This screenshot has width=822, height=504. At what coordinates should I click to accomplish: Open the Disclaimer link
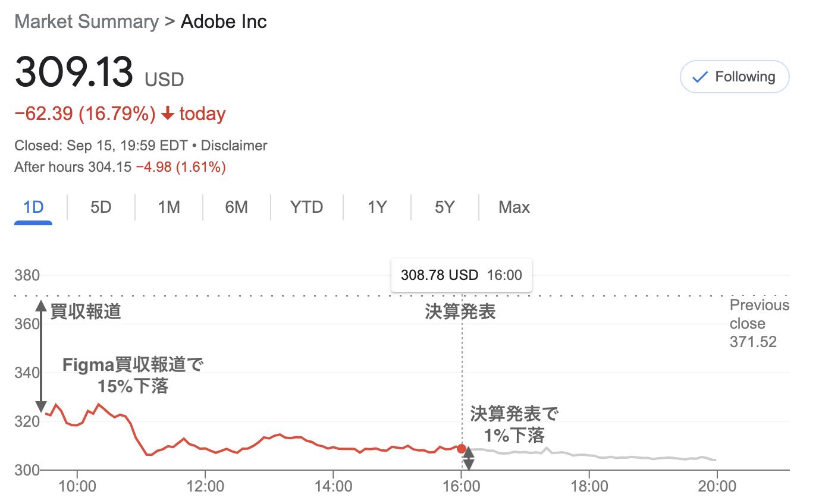[234, 146]
